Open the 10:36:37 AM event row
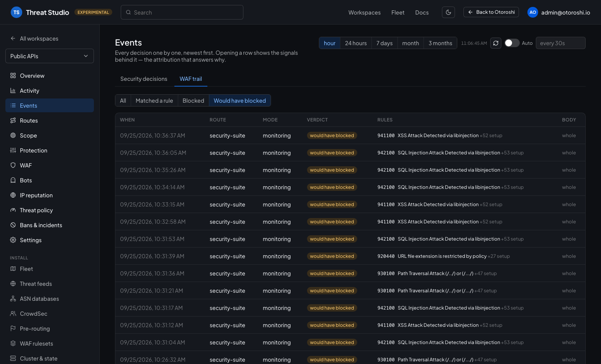Screen dimensions: 601x364 350,135
